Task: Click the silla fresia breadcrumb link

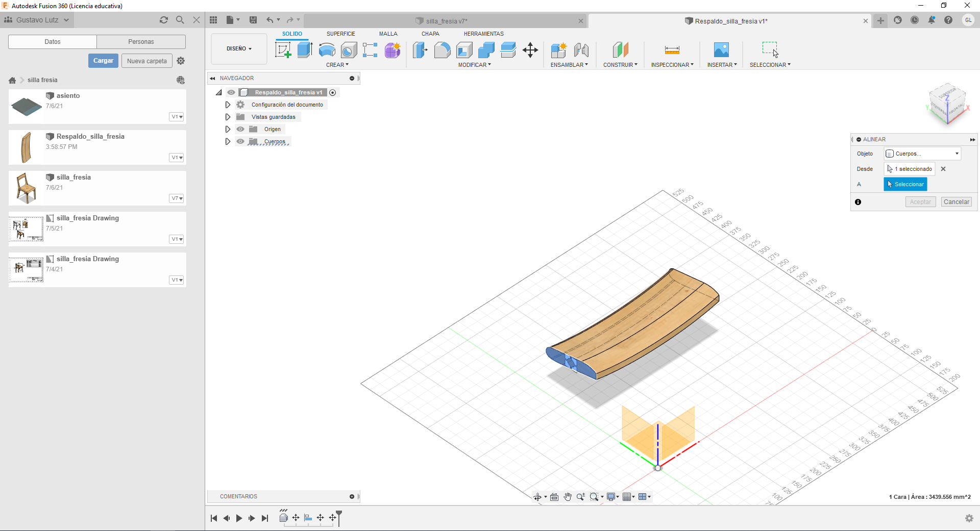Action: [x=42, y=80]
